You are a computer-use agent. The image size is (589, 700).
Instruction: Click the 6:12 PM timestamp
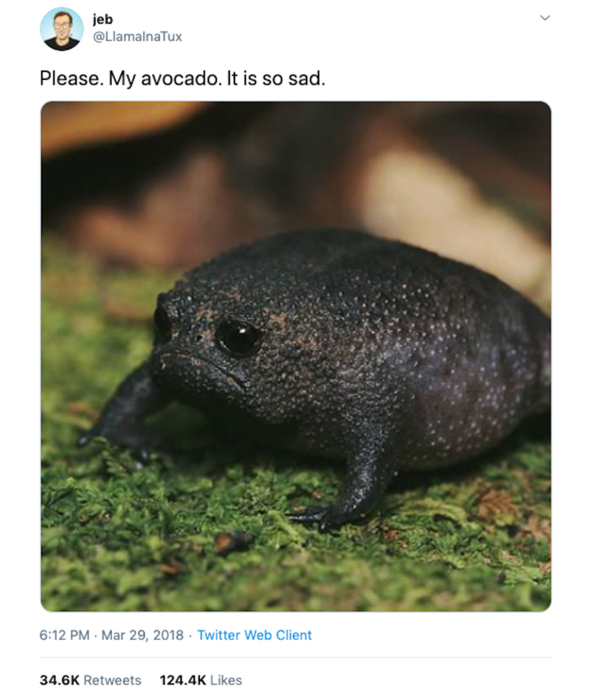click(64, 635)
